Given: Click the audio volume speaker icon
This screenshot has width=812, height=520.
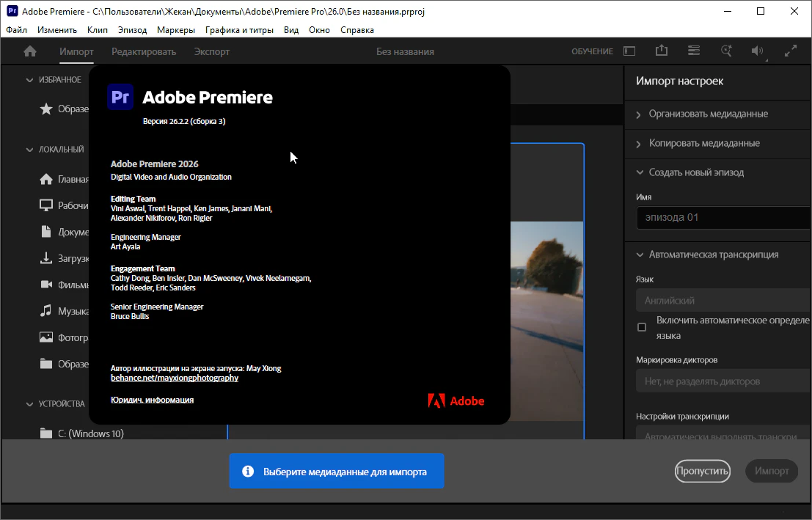Looking at the screenshot, I should coord(757,51).
